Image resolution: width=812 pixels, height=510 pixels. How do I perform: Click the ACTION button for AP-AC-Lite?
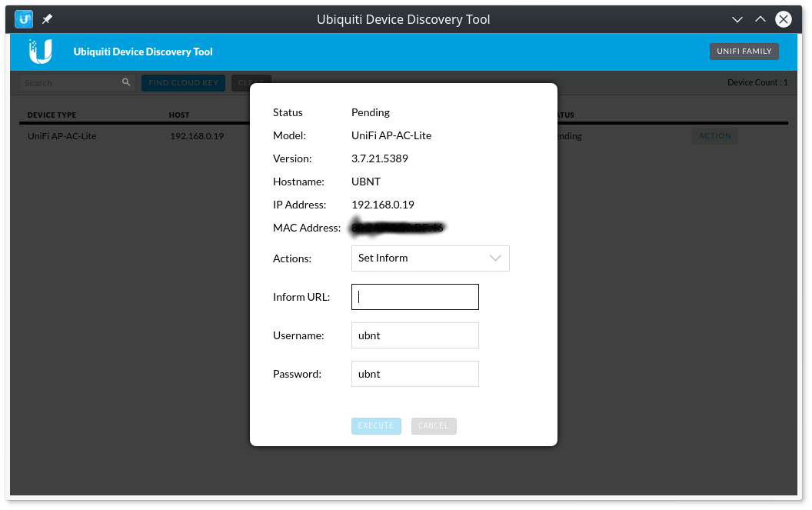714,136
